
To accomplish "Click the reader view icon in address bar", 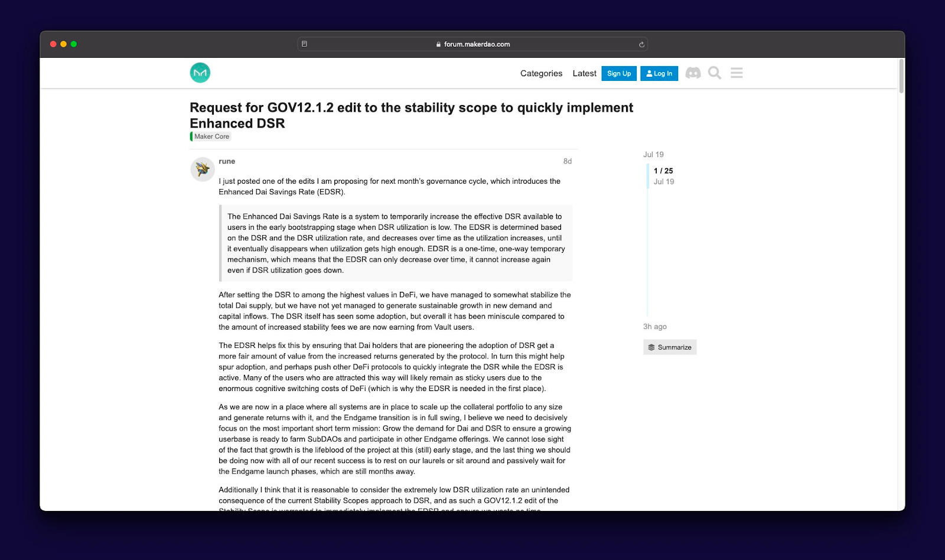I will pyautogui.click(x=304, y=44).
